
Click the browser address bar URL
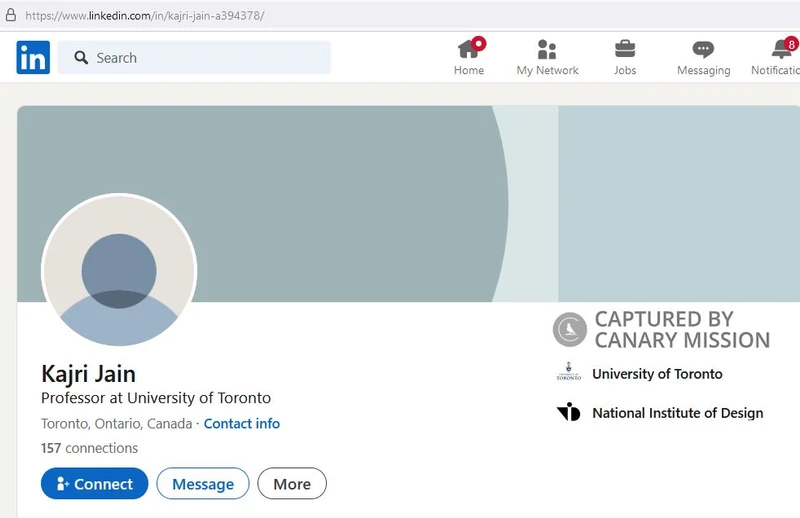(x=145, y=15)
